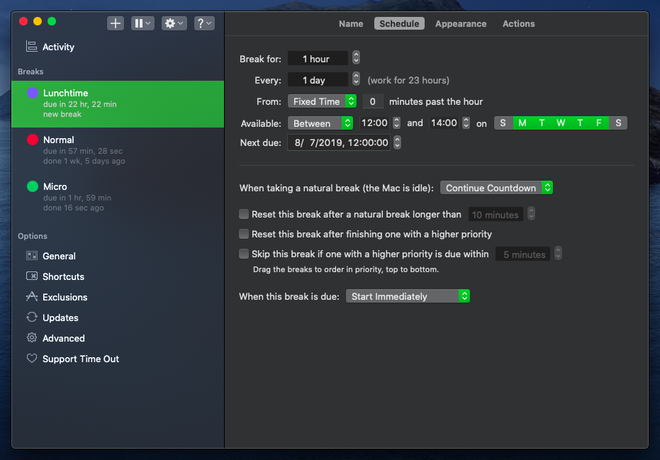Enable reset after higher priority break checkbox

244,234
